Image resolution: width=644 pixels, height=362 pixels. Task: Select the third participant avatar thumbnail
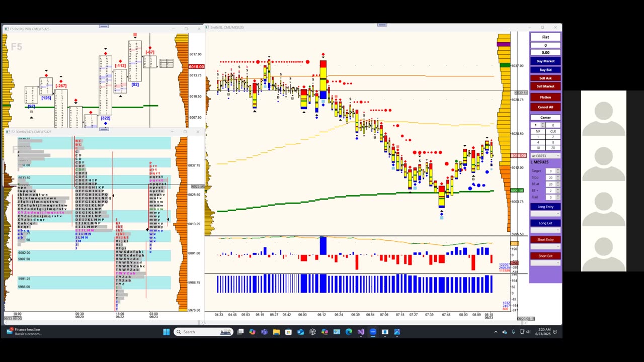(604, 209)
